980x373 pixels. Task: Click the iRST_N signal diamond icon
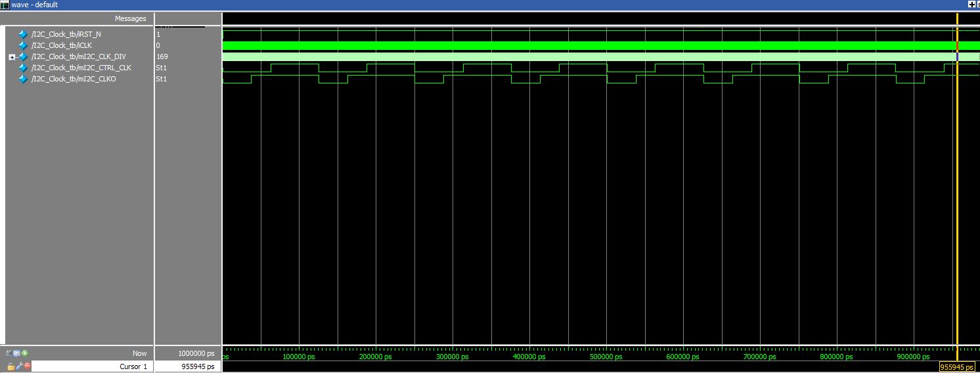pyautogui.click(x=23, y=34)
